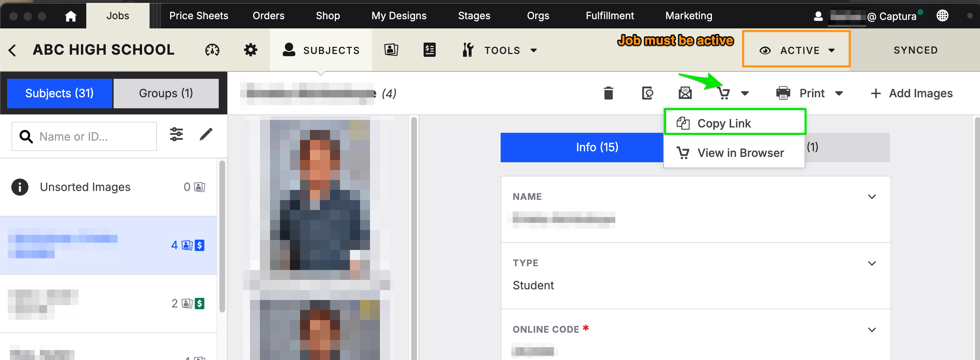This screenshot has width=980, height=360.
Task: Click the subject list scrollbar
Action: (x=222, y=236)
